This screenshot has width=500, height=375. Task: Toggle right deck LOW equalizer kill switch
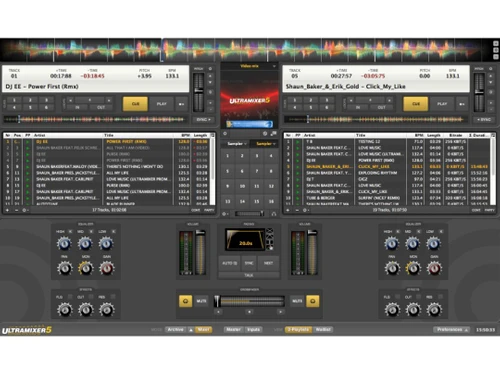click(441, 231)
